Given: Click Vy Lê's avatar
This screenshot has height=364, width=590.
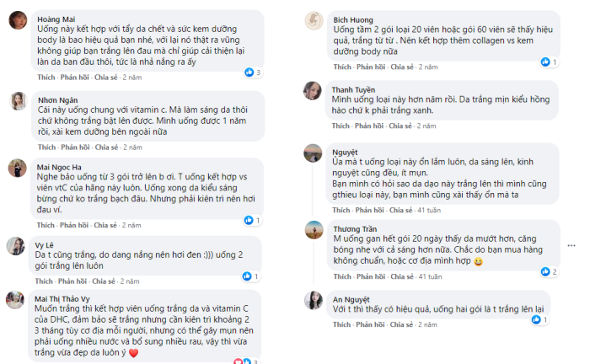Looking at the screenshot, I should point(16,245).
